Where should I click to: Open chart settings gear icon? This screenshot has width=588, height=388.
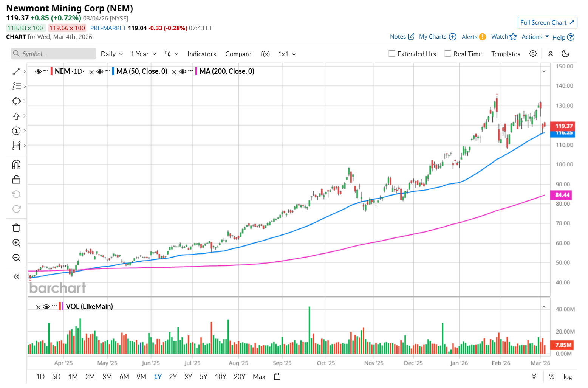click(533, 54)
